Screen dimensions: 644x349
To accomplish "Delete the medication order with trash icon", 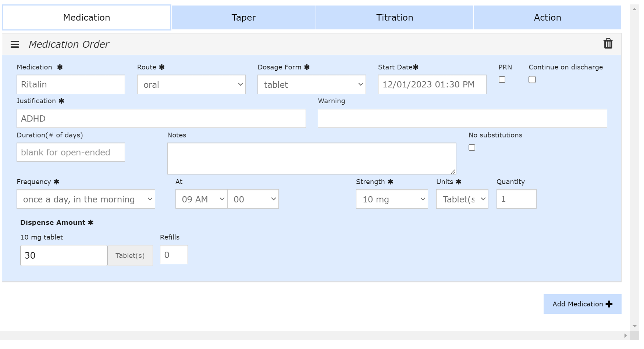I will tap(608, 44).
